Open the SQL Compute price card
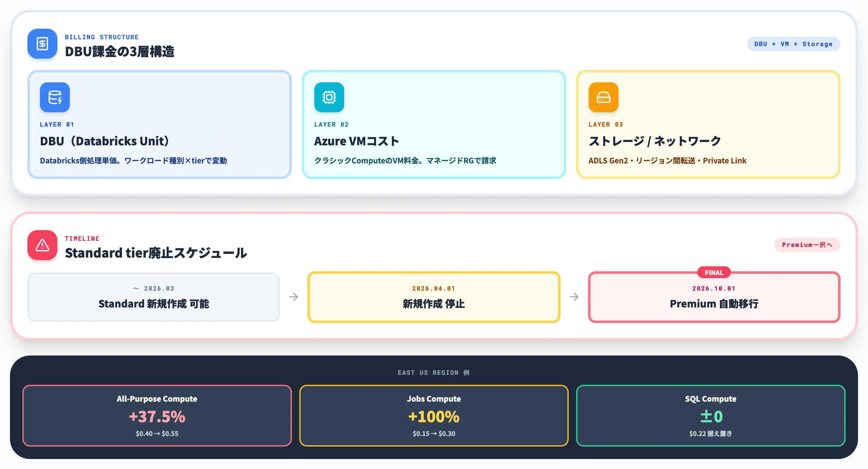The image size is (868, 469). coord(711,415)
